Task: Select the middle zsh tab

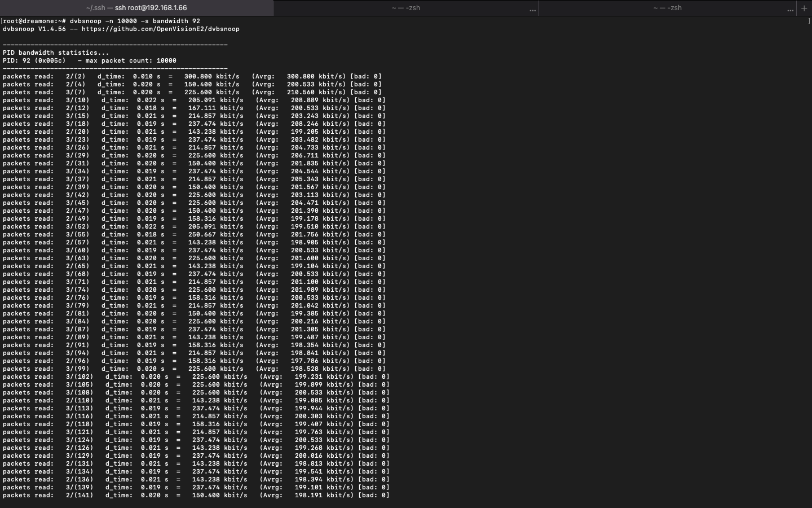Action: (406, 8)
